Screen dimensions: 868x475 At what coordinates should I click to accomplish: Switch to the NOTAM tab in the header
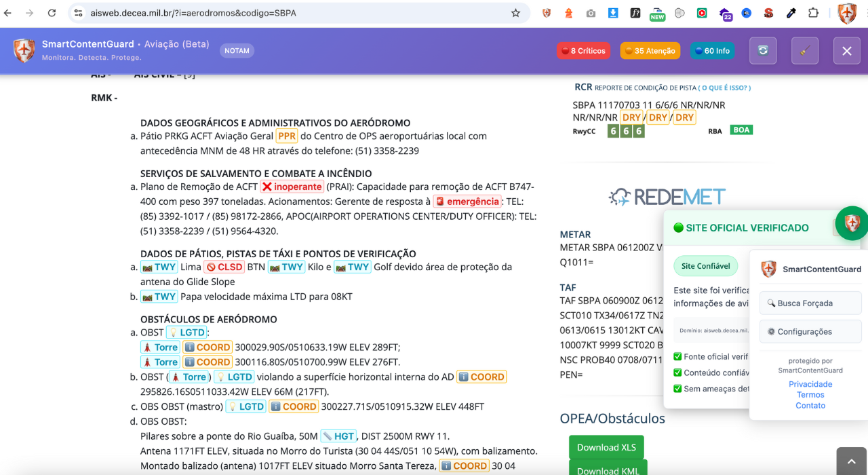coord(237,50)
